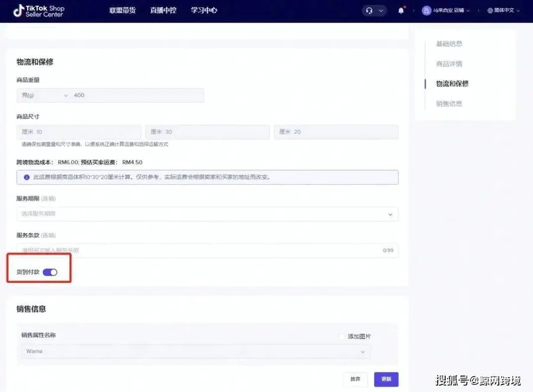Click the 更新 button
The image size is (533, 392).
tap(386, 379)
